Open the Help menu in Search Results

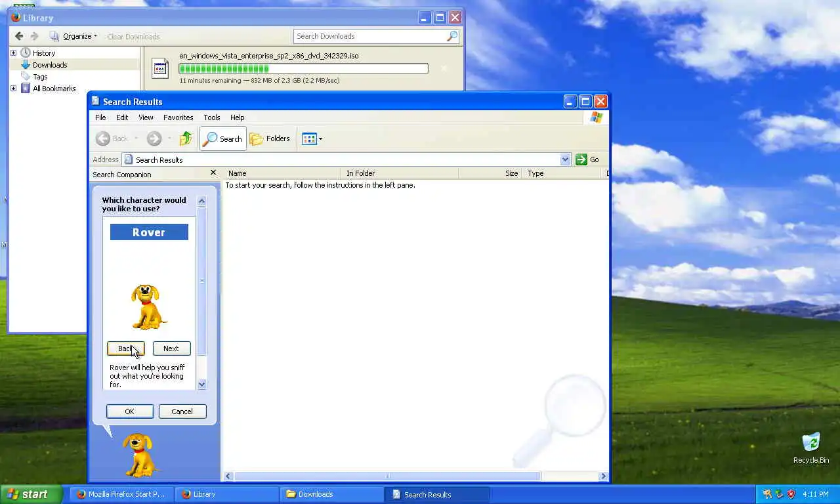[238, 117]
